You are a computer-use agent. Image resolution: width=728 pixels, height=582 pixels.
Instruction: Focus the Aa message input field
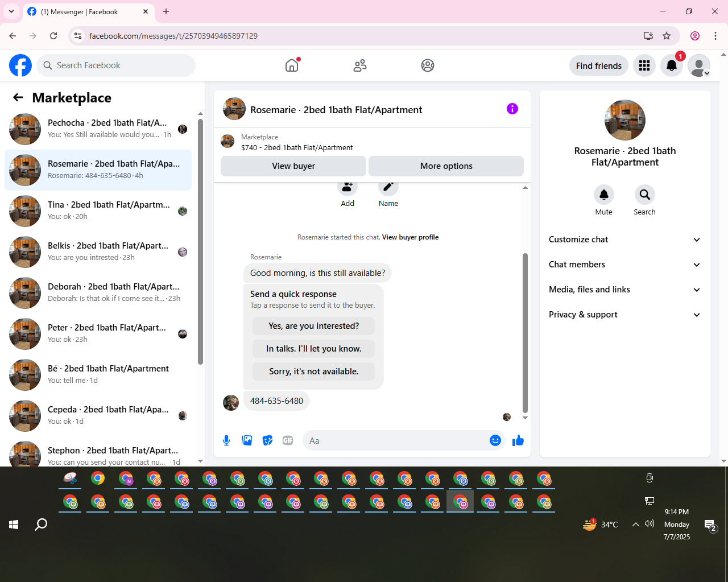click(x=395, y=440)
